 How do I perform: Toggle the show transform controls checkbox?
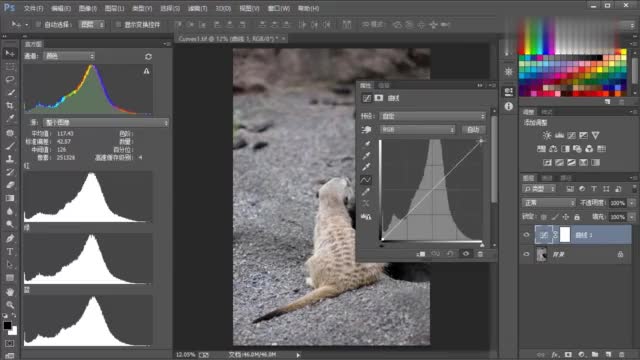tap(118, 24)
